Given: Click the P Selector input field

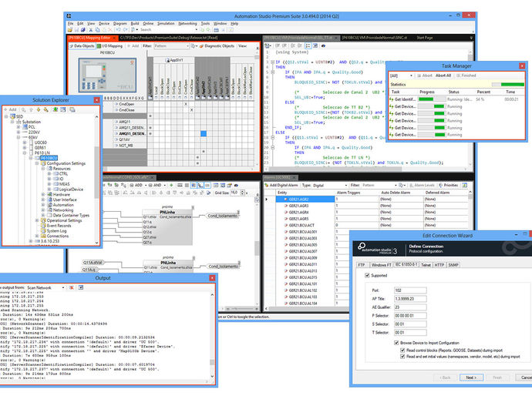Looking at the screenshot, I should coord(410,316).
